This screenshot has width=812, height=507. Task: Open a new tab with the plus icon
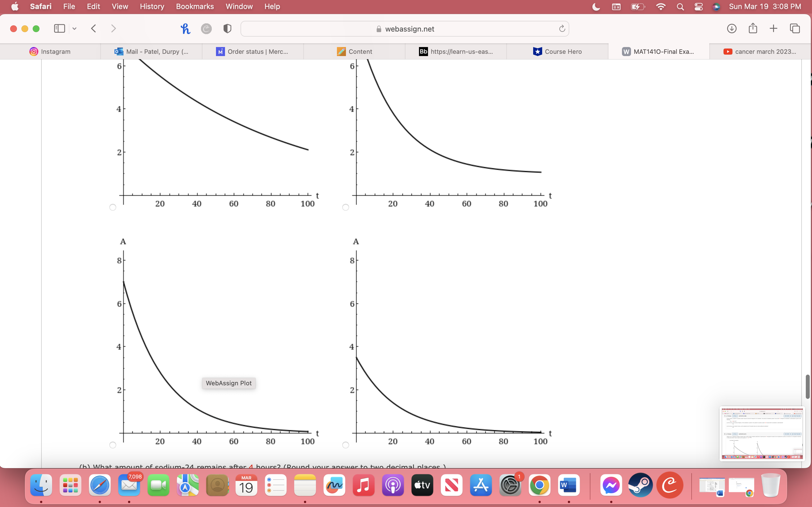(x=773, y=28)
